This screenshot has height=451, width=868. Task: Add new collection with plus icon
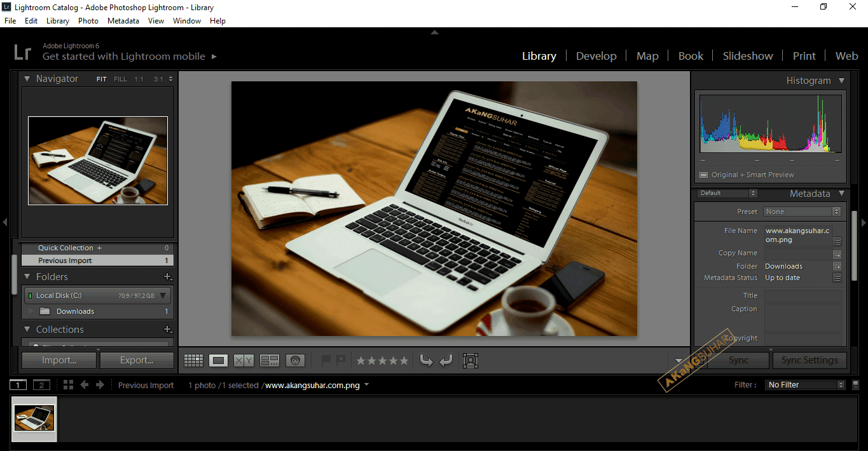click(168, 330)
